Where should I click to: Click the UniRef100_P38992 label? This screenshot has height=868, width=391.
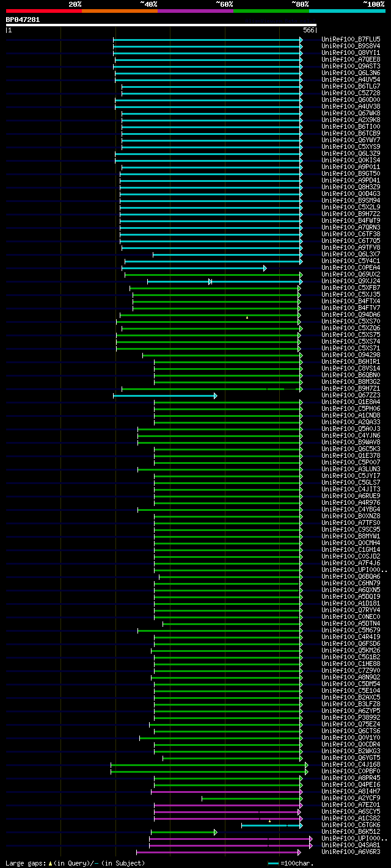[x=351, y=717]
